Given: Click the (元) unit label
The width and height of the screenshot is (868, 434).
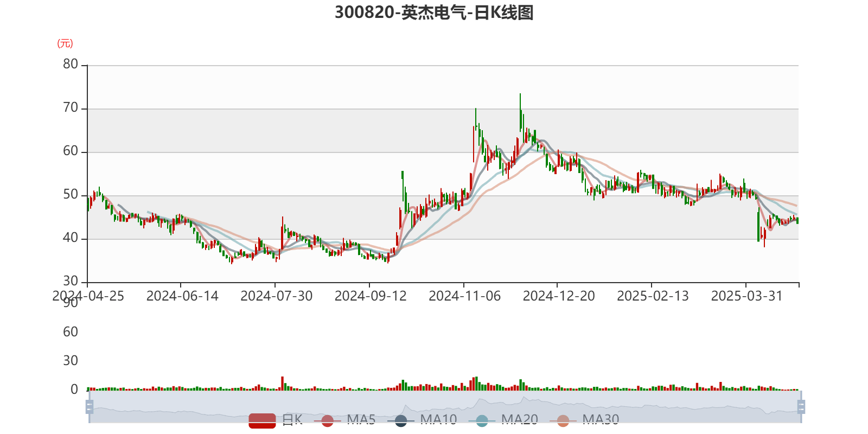Looking at the screenshot, I should [65, 43].
